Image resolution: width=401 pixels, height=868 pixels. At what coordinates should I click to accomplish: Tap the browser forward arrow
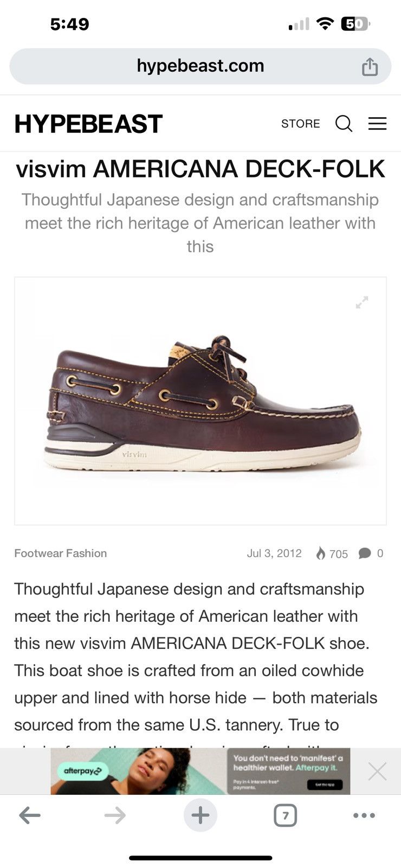(115, 815)
